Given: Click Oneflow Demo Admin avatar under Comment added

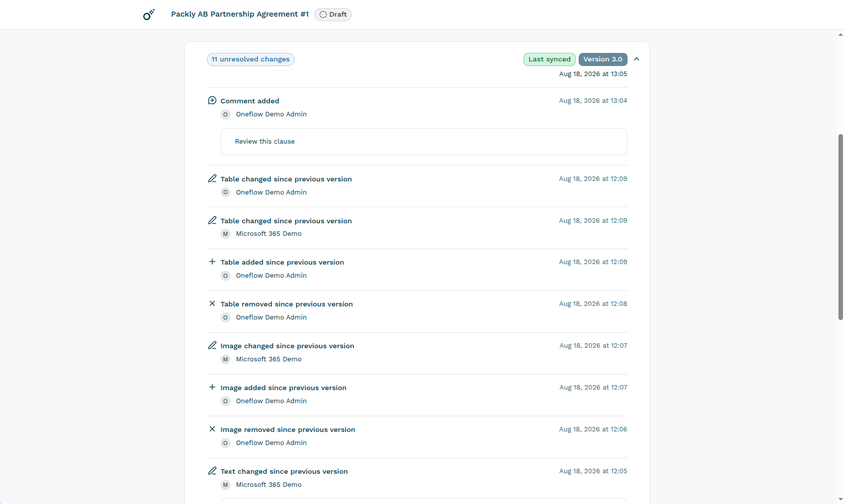Looking at the screenshot, I should pos(226,114).
